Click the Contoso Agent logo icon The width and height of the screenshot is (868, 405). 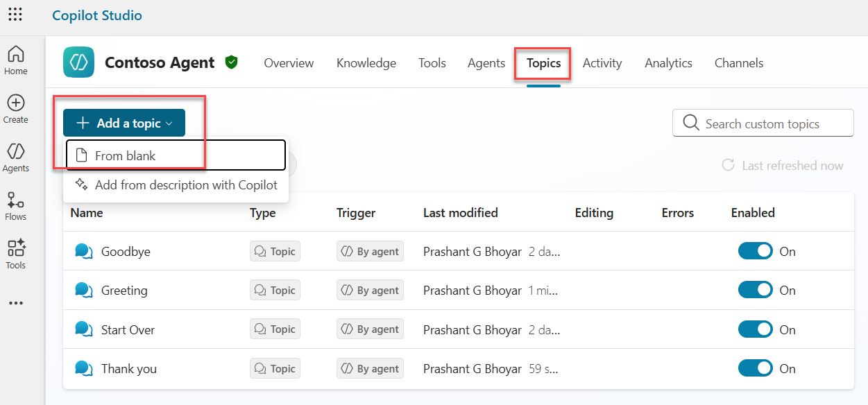pyautogui.click(x=78, y=62)
